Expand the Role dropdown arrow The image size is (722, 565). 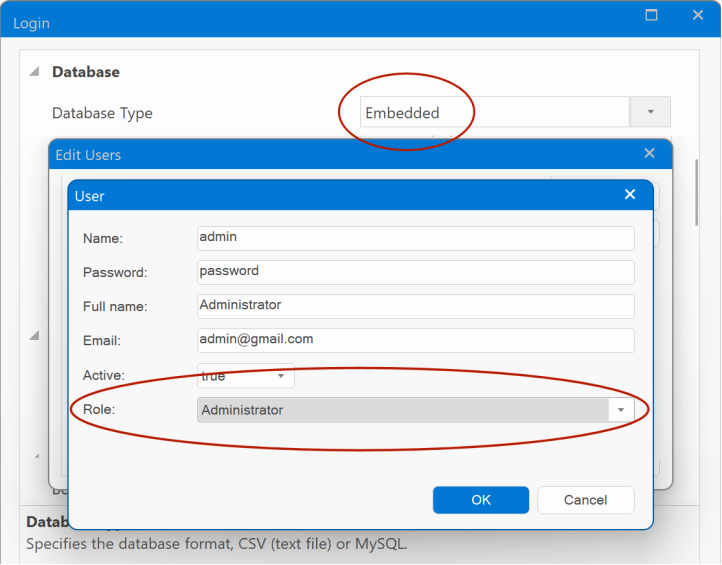coord(621,410)
